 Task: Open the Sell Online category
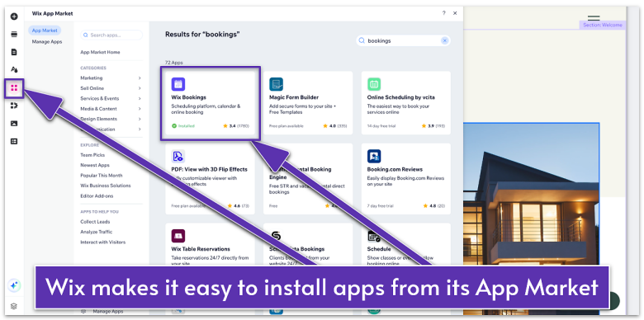(92, 88)
